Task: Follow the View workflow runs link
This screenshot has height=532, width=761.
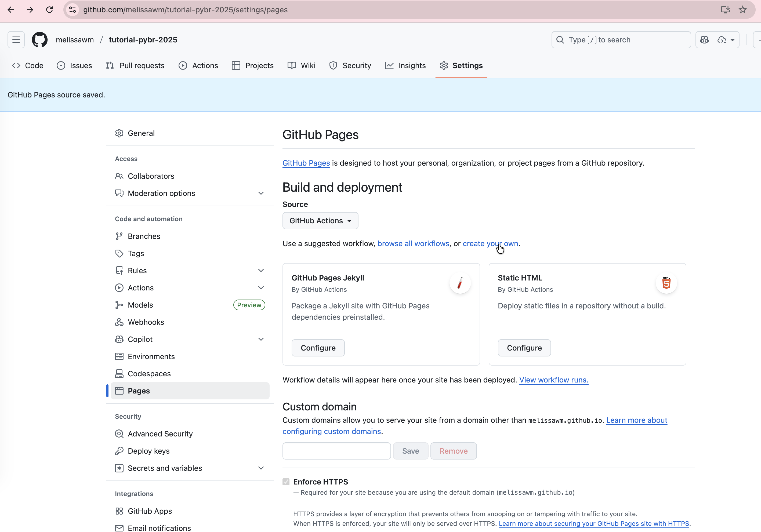Action: coord(553,380)
